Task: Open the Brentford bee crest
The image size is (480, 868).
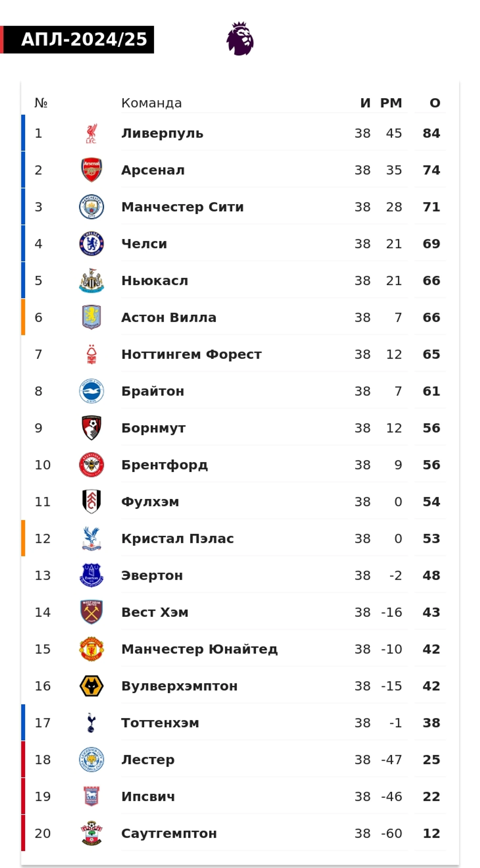Action: [x=91, y=465]
